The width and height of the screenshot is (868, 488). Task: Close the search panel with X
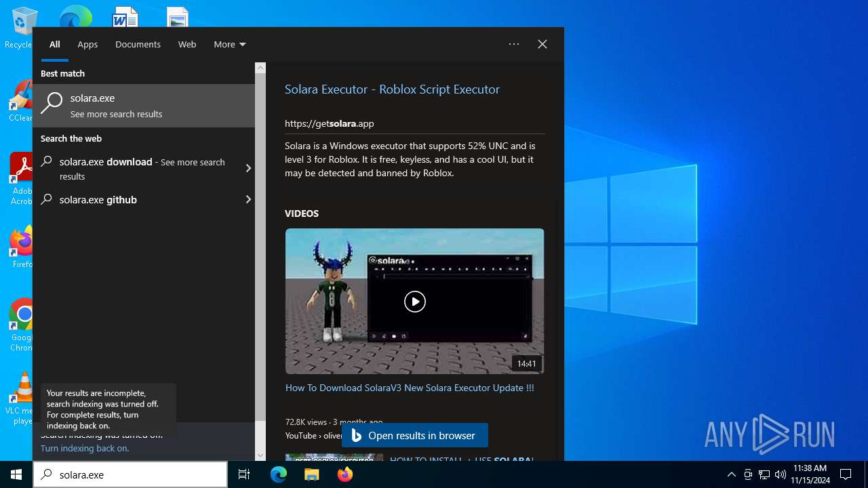click(542, 44)
